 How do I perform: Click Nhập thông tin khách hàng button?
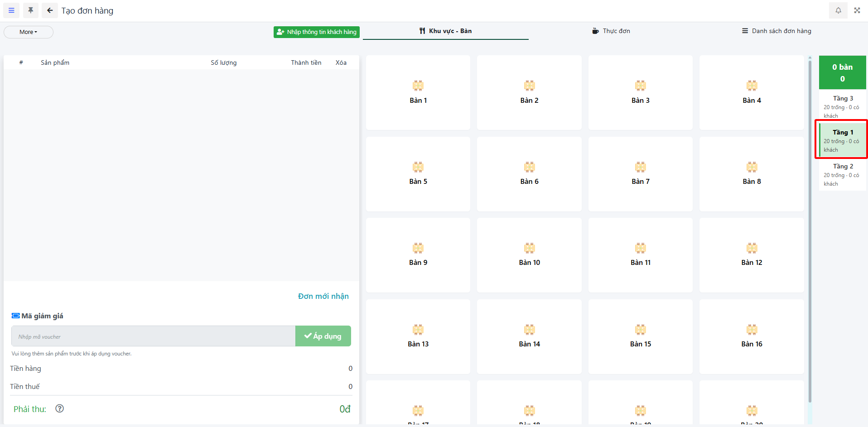(316, 32)
